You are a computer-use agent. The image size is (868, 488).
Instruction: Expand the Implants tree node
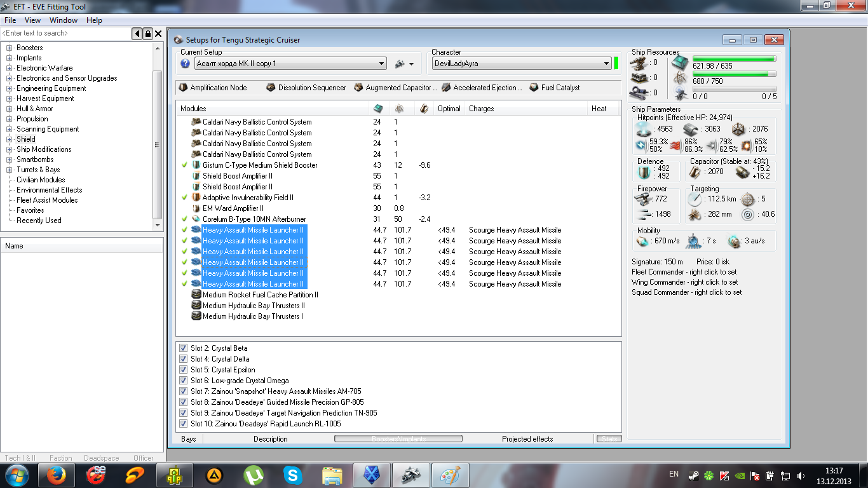tap(10, 58)
